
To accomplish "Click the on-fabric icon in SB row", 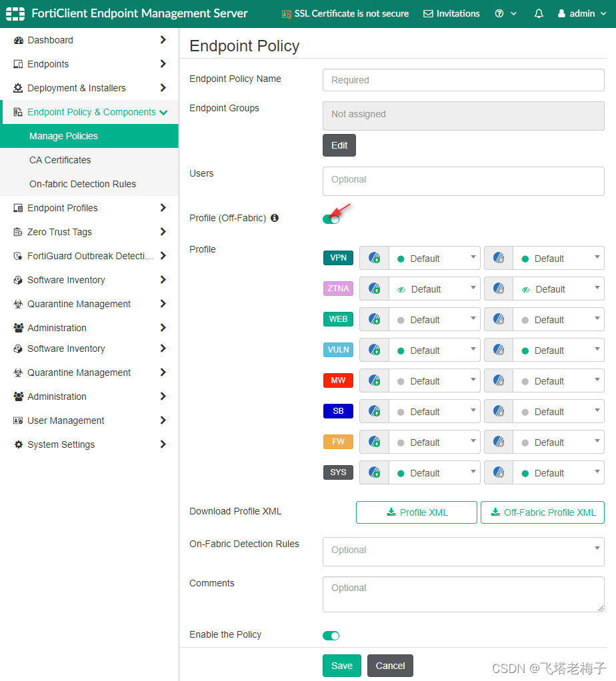I will click(375, 411).
